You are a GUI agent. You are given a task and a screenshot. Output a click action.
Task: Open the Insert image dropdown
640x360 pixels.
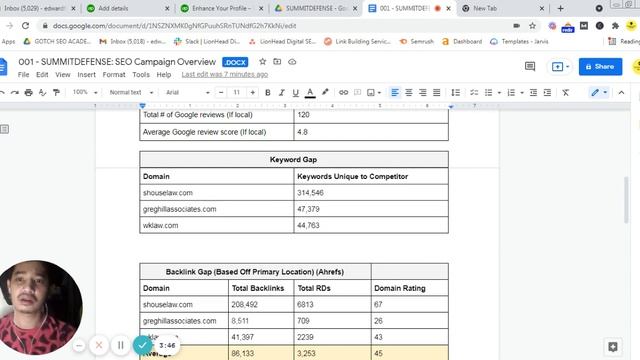373,93
